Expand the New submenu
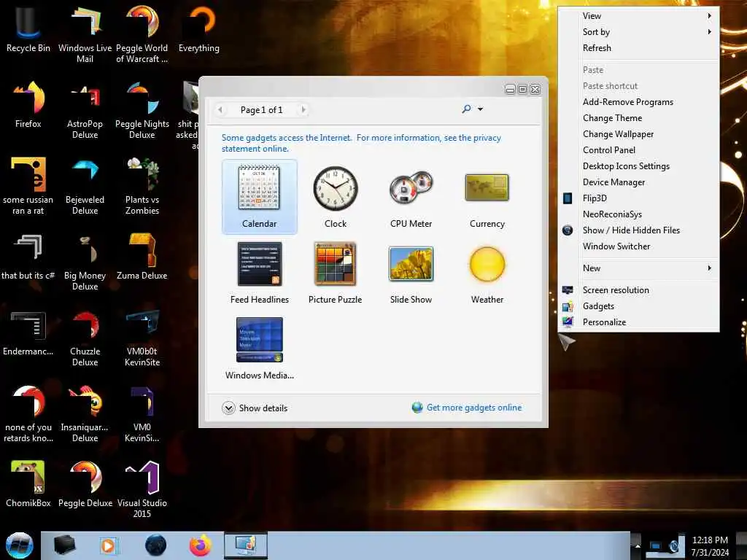Image resolution: width=747 pixels, height=560 pixels. pos(638,268)
